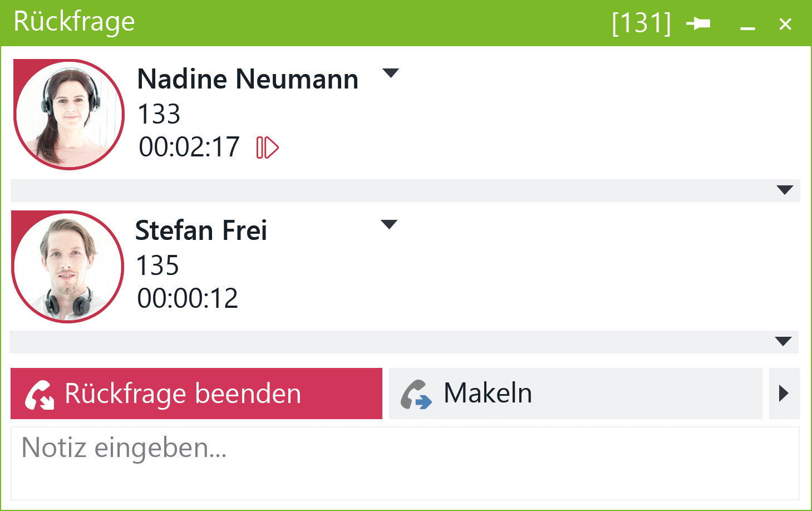812x511 pixels.
Task: Select the Stefan Frei contact name
Action: pos(201,230)
